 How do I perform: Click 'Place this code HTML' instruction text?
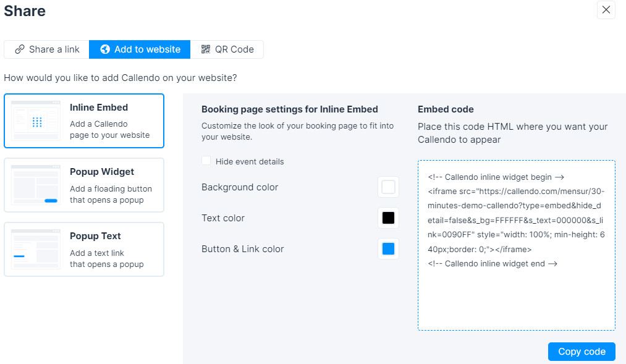pyautogui.click(x=513, y=133)
